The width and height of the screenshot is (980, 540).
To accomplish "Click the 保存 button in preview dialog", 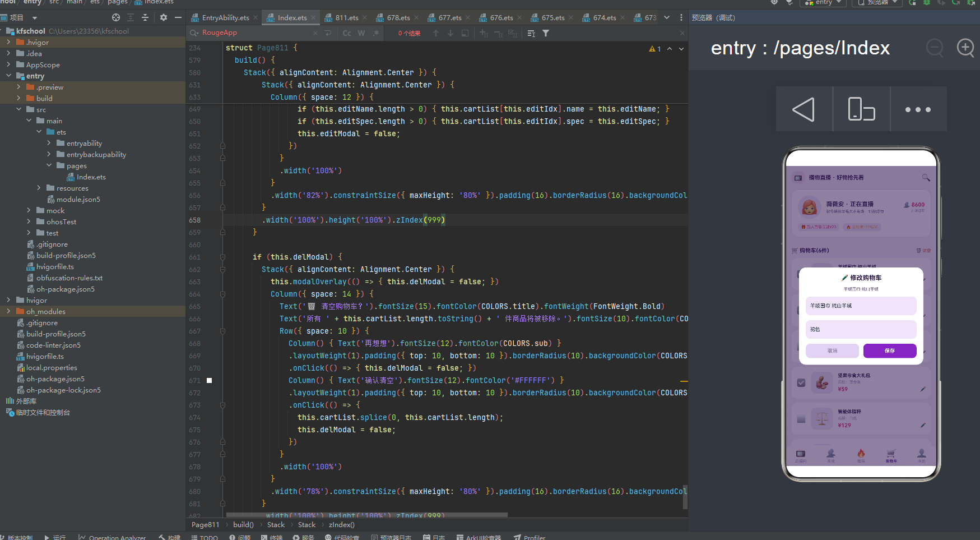I will 890,351.
